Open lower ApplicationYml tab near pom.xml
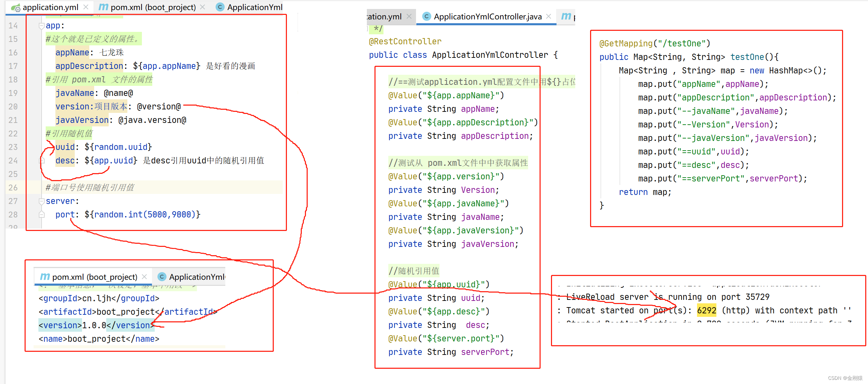 coord(197,277)
